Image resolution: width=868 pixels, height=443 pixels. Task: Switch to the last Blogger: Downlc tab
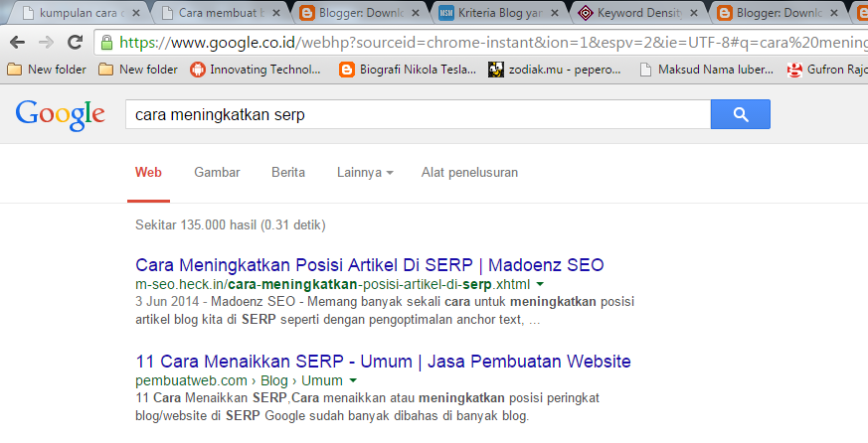click(777, 13)
